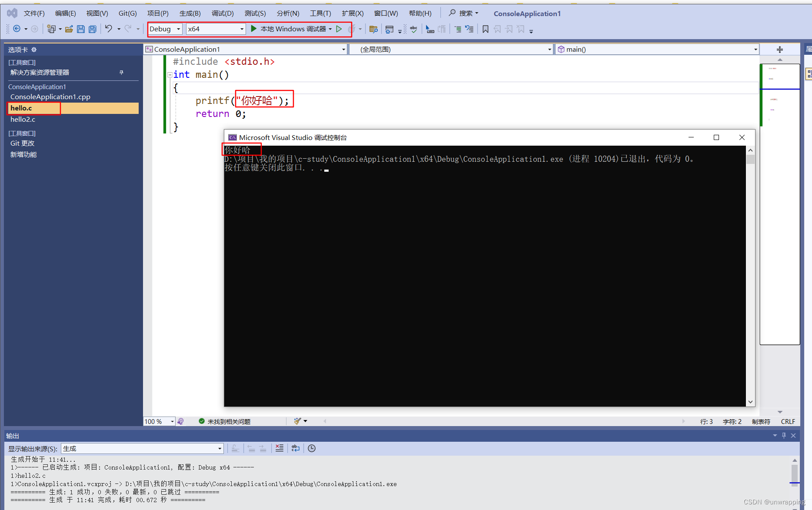Click the 搜索 search box label
812x510 pixels.
tap(466, 13)
